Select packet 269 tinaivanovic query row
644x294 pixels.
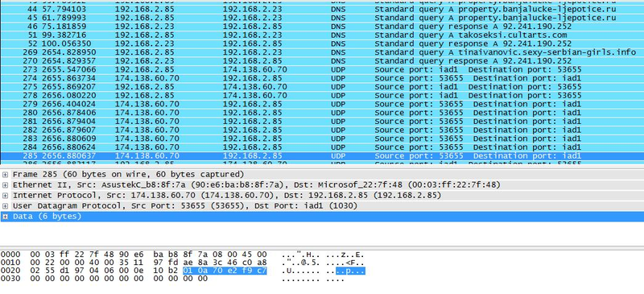pyautogui.click(x=322, y=52)
